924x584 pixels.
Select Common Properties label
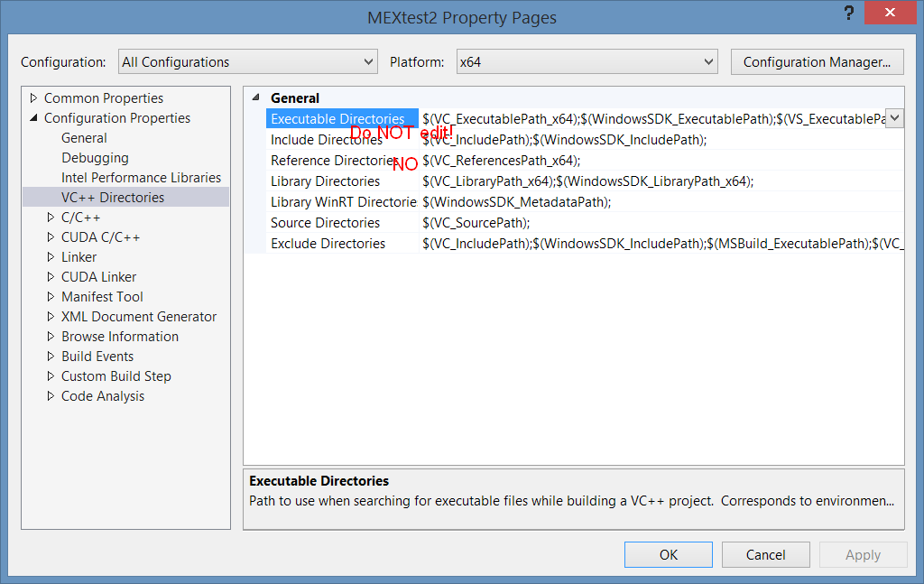[x=104, y=97]
